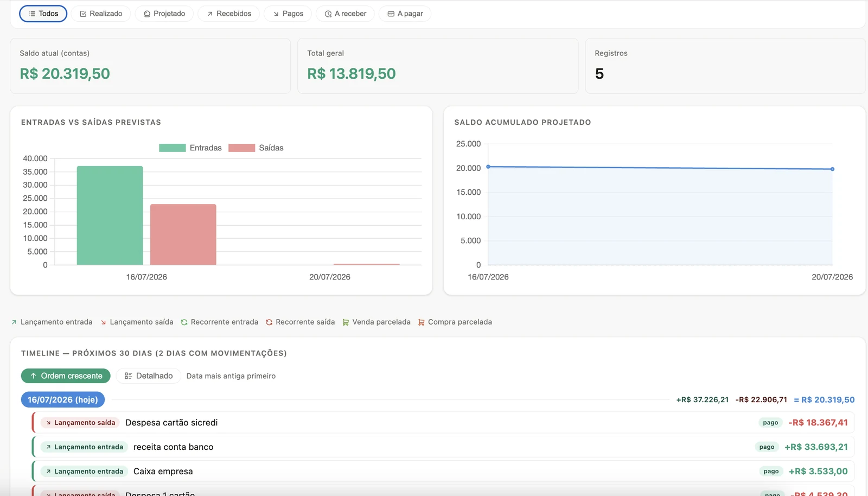
Task: Click Lançamento saída tag on Despesa cartão sicredi
Action: (80, 422)
